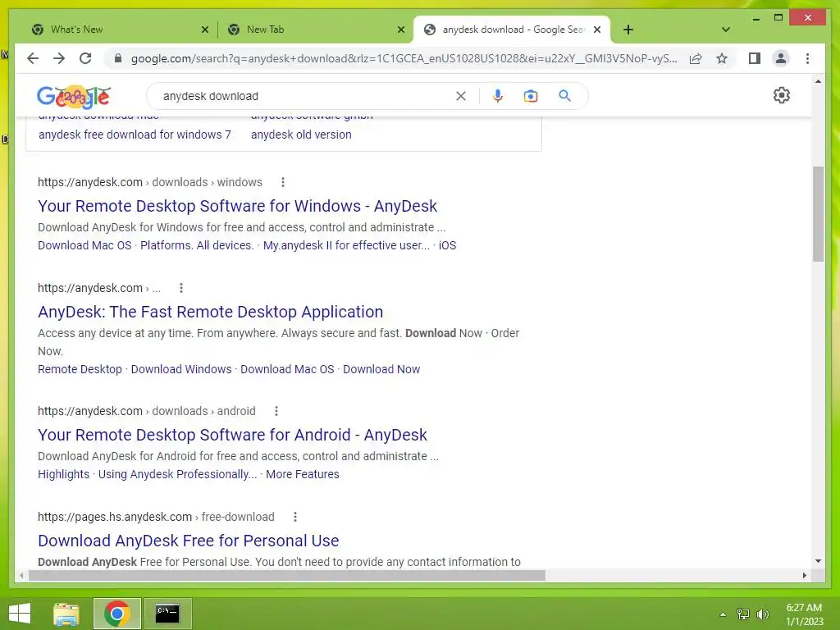Open the volume control tray icon
840x630 pixels.
[x=763, y=614]
